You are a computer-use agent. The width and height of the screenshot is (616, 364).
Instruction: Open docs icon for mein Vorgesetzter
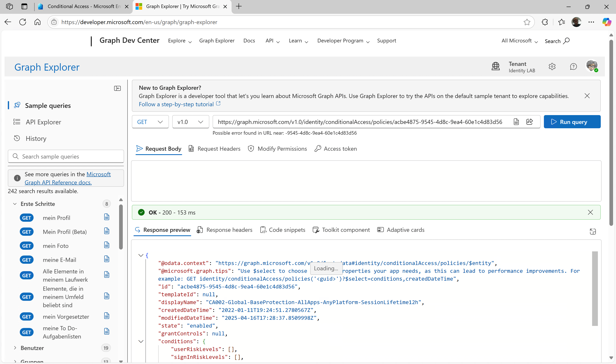(x=107, y=316)
